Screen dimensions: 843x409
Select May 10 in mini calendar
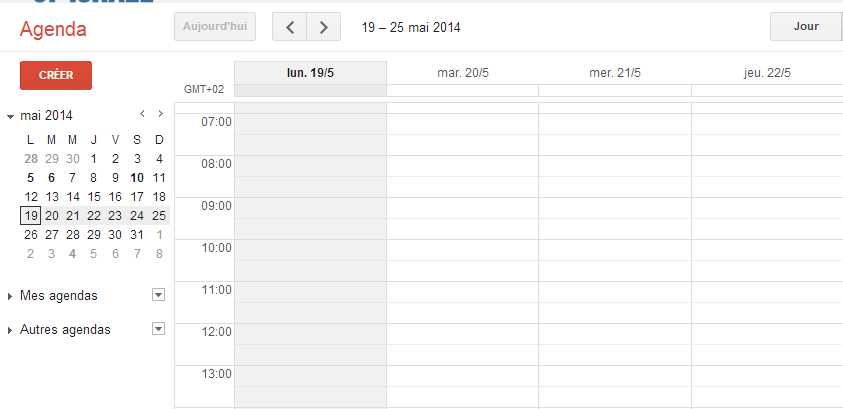[x=137, y=178]
